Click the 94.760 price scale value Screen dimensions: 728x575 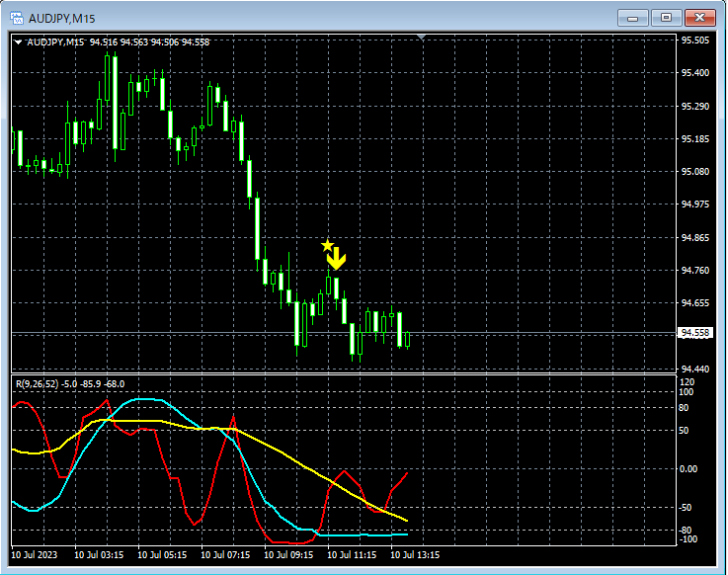pyautogui.click(x=695, y=271)
